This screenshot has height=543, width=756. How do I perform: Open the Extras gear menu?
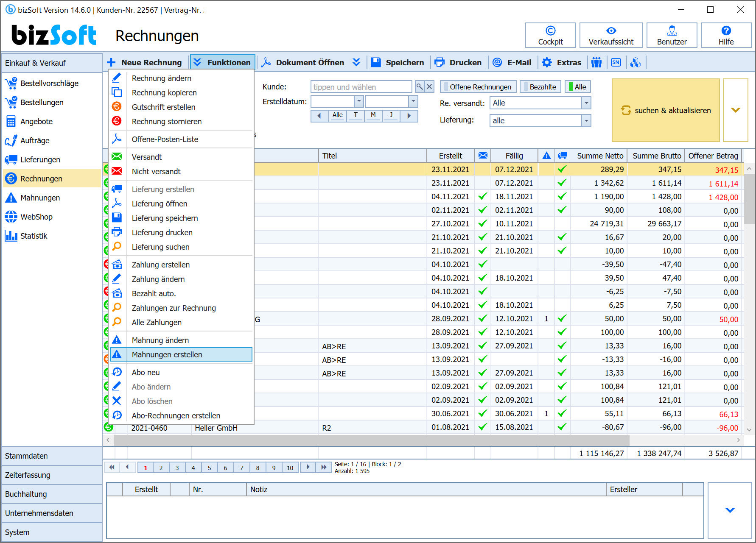click(x=561, y=62)
